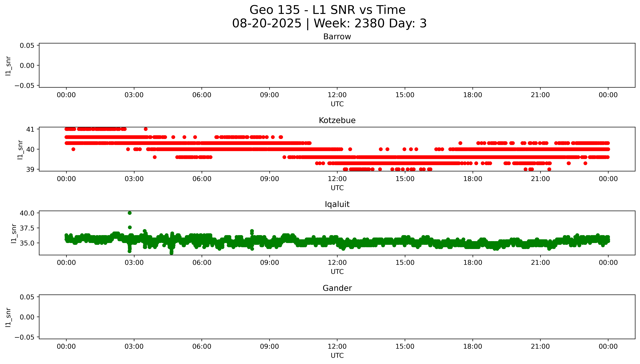
Task: Click the 0.05 y-tick on the Gander plot
Action: 27,297
